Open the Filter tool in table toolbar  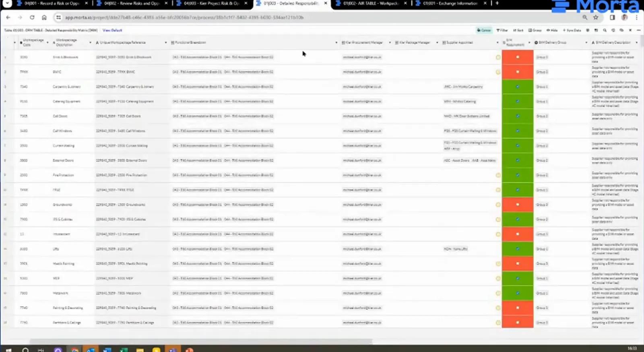point(502,30)
